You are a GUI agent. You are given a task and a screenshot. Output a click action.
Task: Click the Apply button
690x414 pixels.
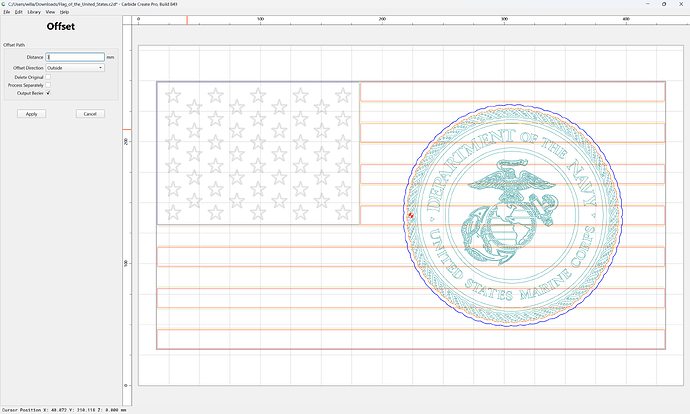pos(31,114)
